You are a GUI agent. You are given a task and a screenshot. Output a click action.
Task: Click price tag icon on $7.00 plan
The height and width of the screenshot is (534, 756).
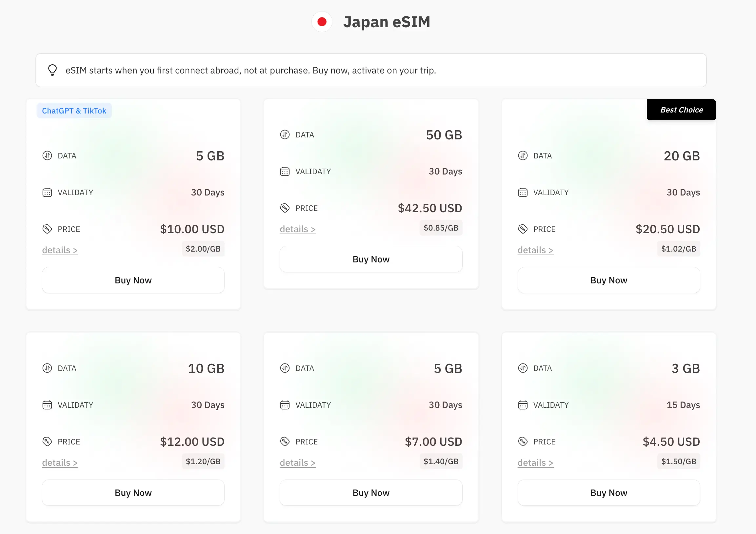click(285, 442)
